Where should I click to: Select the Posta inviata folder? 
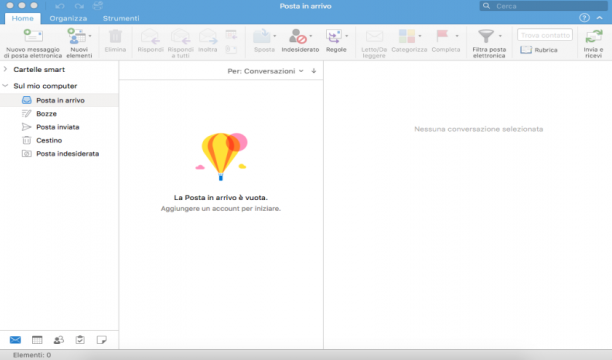(59, 127)
